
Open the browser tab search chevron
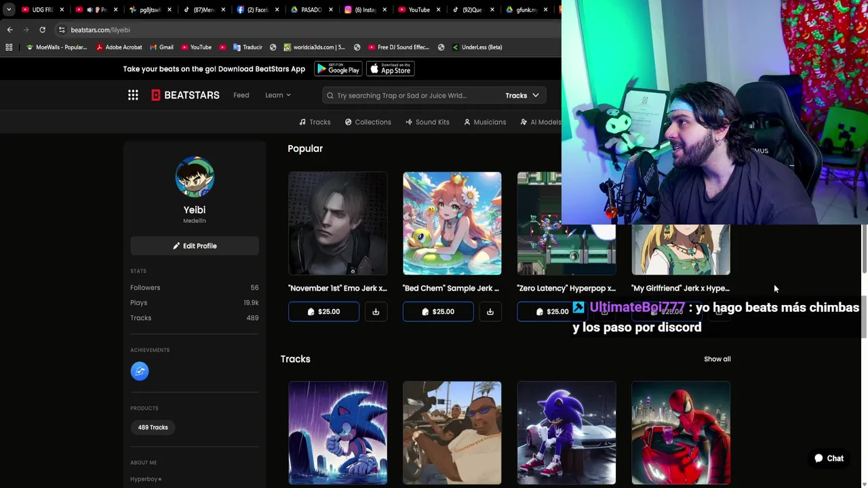pos(8,9)
